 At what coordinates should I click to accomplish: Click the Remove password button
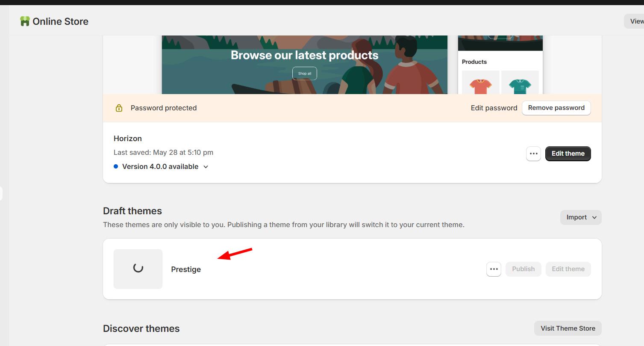coord(556,108)
